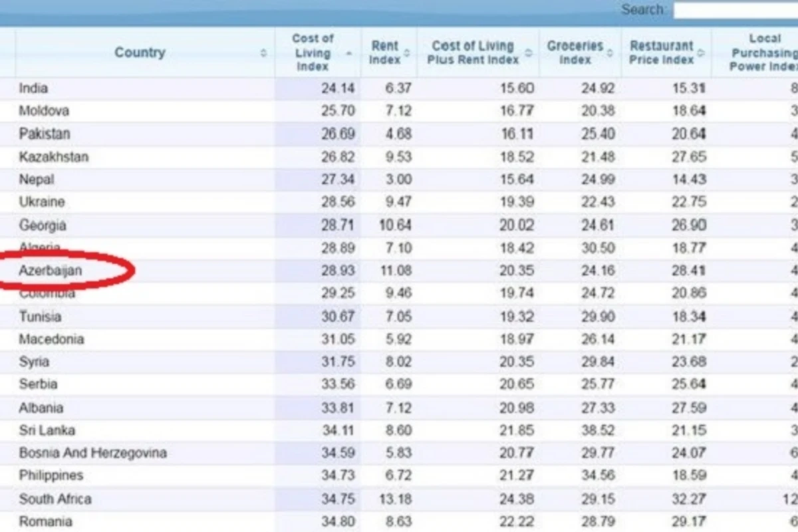Select Albania in the Country column
798x532 pixels.
click(41, 408)
